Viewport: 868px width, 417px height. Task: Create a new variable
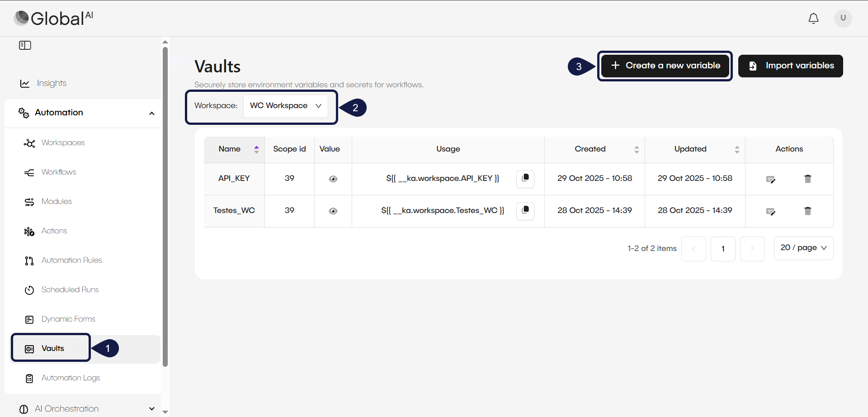click(665, 66)
